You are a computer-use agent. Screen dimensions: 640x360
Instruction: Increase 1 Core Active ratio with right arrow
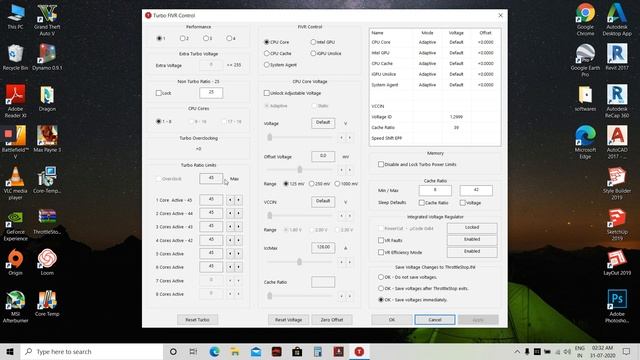click(238, 200)
